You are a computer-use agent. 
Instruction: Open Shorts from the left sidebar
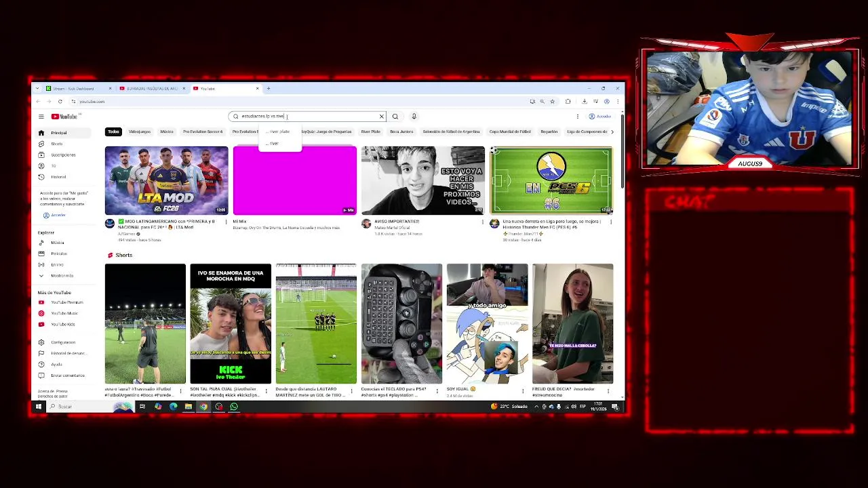[x=58, y=144]
